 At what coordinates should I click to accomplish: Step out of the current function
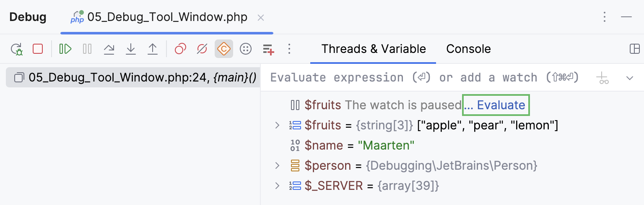(153, 49)
